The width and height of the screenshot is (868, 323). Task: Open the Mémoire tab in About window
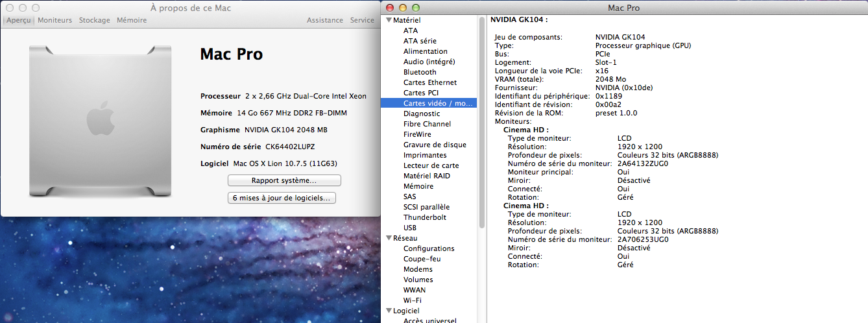132,20
